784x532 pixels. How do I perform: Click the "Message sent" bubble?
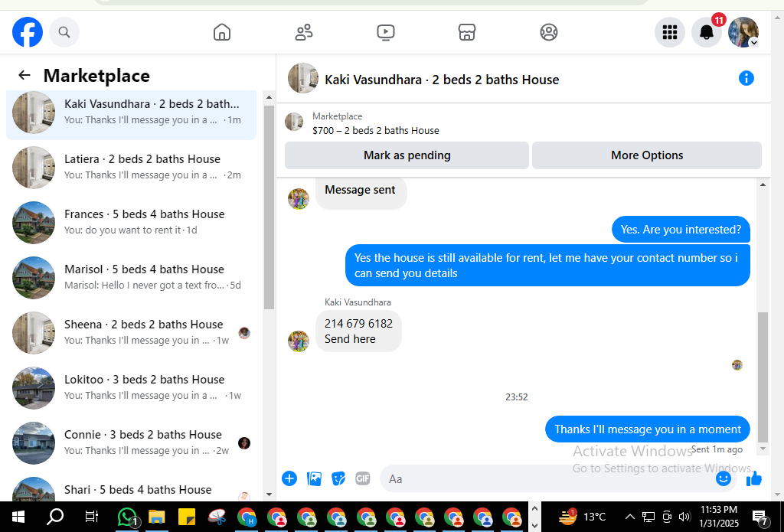coord(361,191)
